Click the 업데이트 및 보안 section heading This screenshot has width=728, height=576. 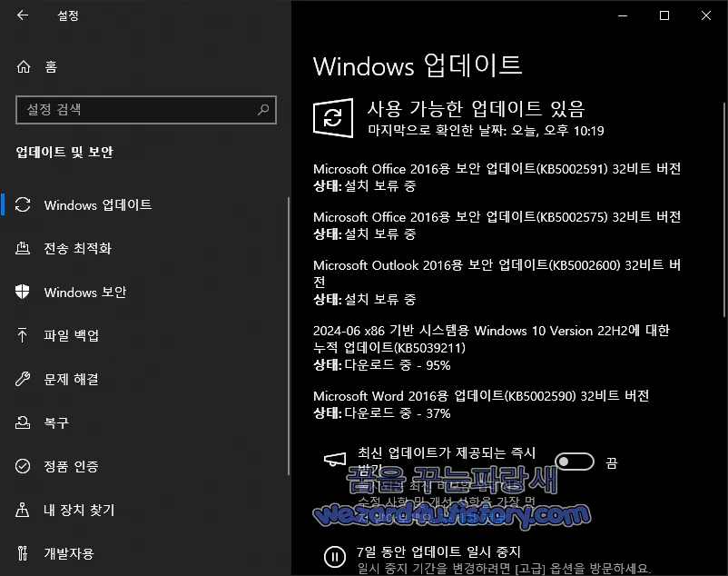pos(64,152)
